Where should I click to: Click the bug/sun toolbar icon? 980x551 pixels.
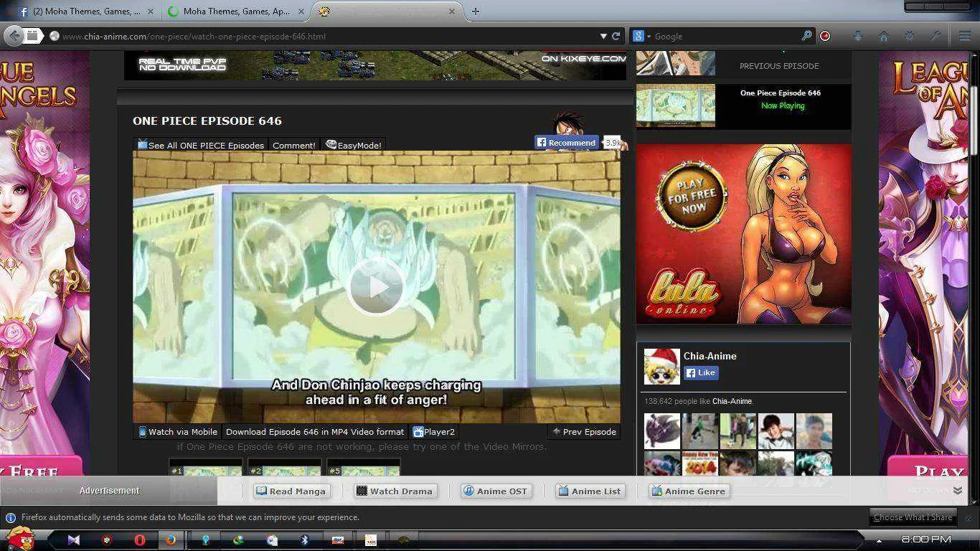pyautogui.click(x=910, y=36)
